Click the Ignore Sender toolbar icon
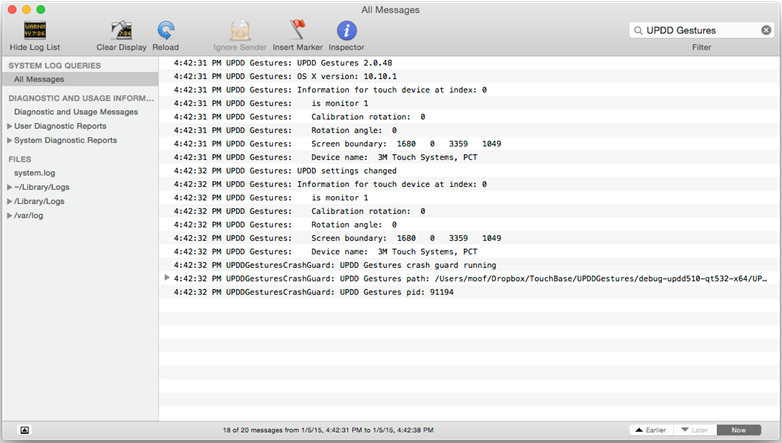Screen dimensions: 782x443 click(x=240, y=31)
